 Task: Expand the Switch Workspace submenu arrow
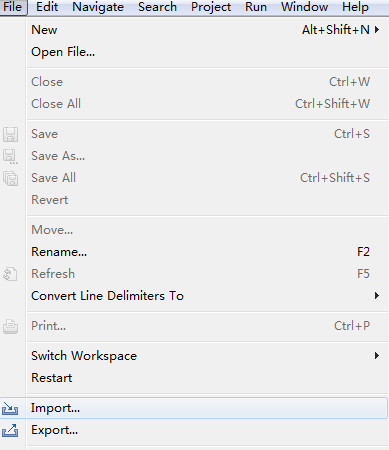tap(377, 356)
